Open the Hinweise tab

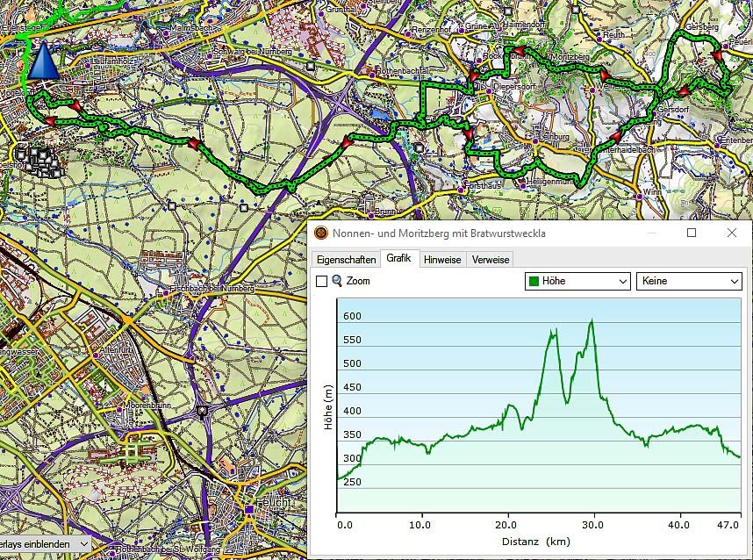tap(442, 260)
